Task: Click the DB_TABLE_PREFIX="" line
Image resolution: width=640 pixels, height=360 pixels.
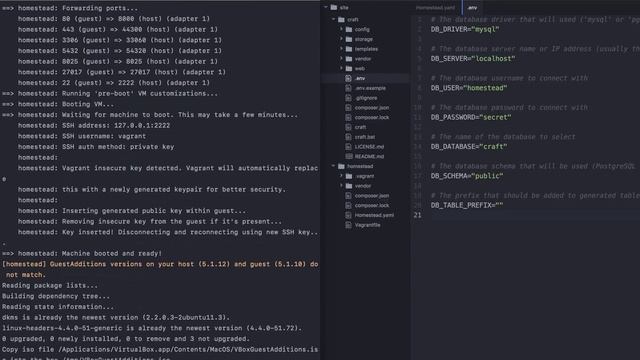Action: tap(467, 205)
